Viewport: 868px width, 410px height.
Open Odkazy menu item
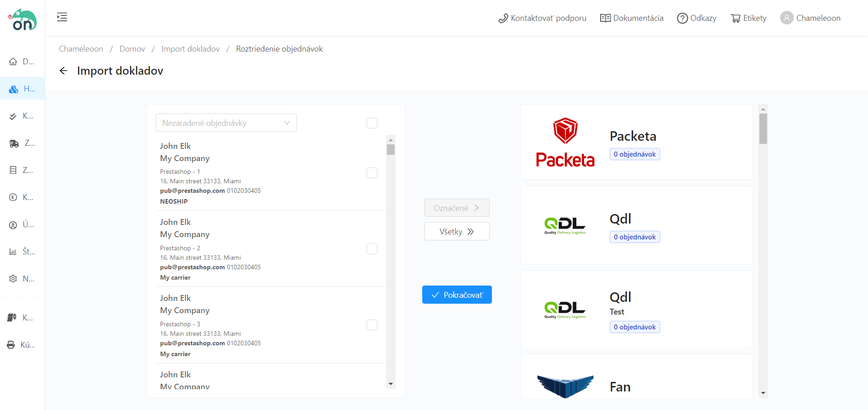697,18
